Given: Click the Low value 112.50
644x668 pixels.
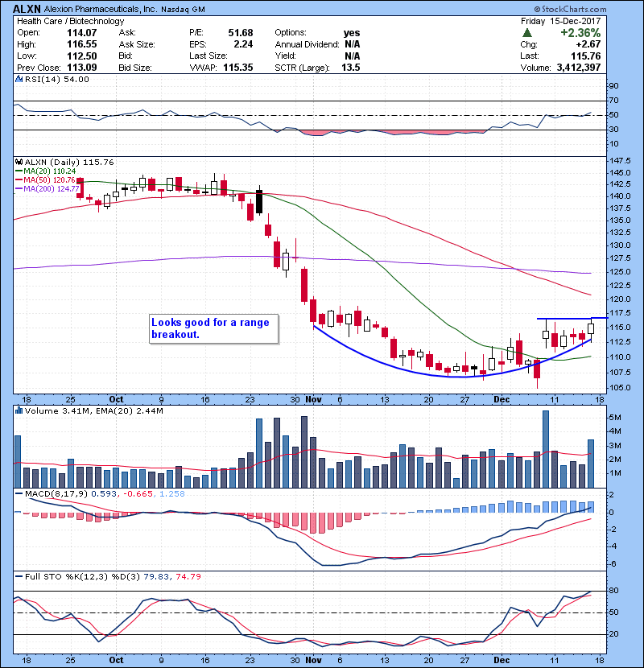Looking at the screenshot, I should click(82, 56).
